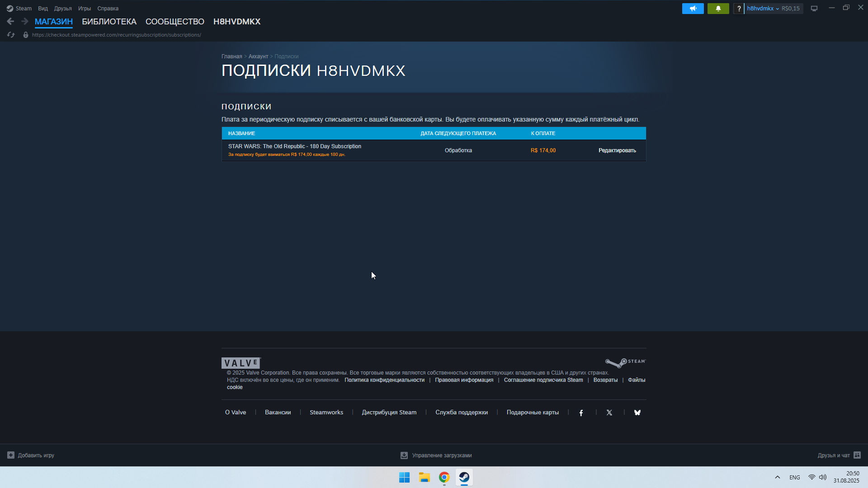
Task: Open the Steamworks footer link
Action: (326, 413)
